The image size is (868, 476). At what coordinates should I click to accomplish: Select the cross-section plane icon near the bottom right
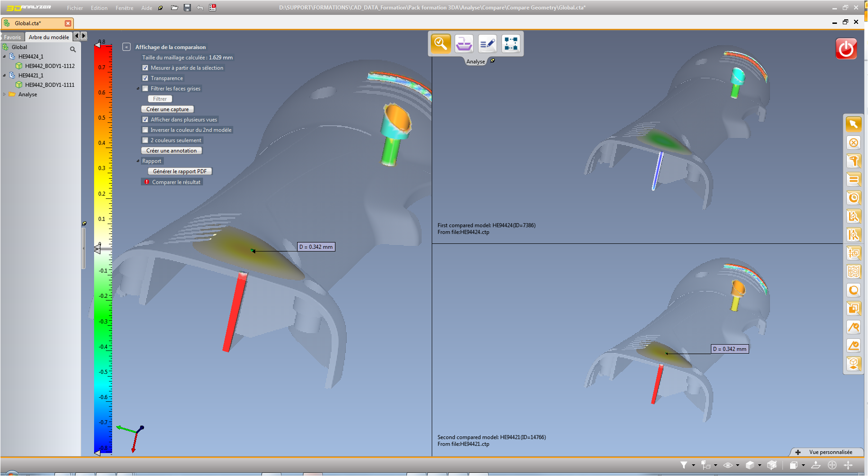click(x=815, y=465)
